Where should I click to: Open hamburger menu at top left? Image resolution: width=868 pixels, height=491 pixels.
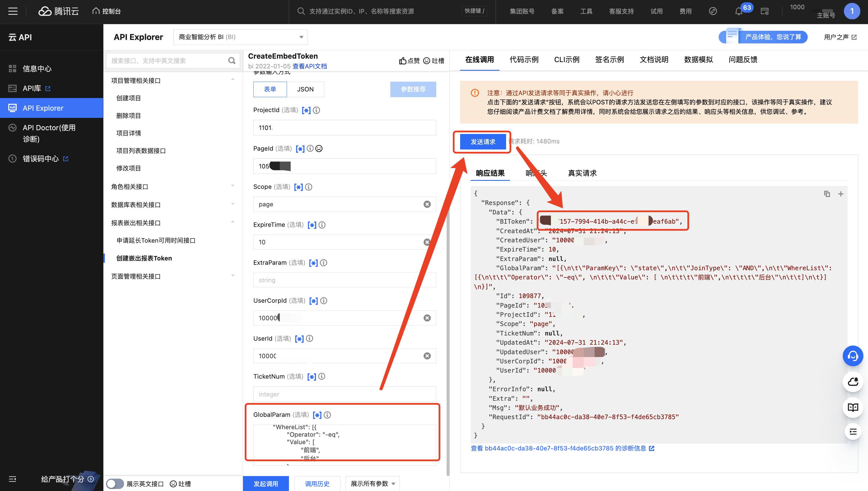[x=13, y=11]
